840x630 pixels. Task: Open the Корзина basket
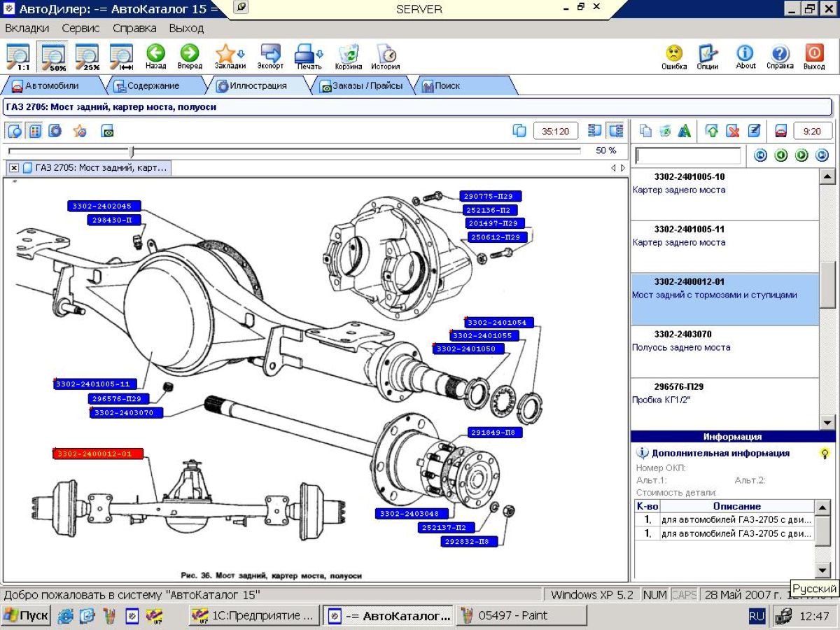[348, 57]
